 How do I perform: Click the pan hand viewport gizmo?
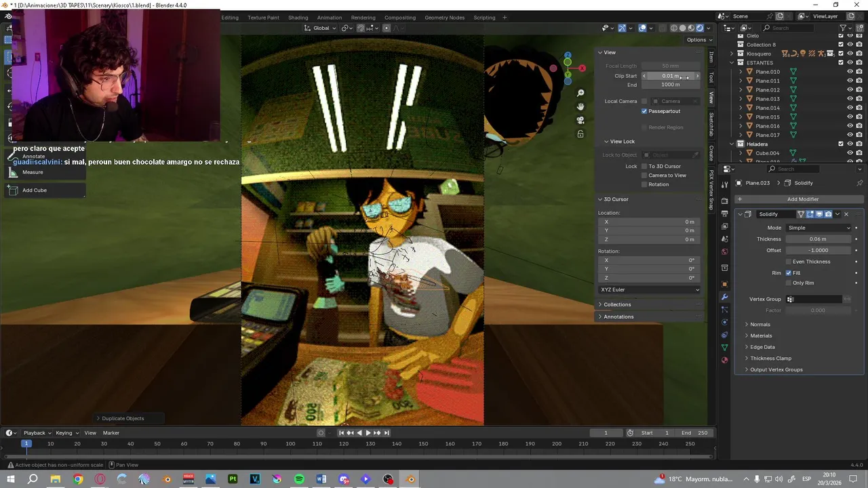point(580,106)
